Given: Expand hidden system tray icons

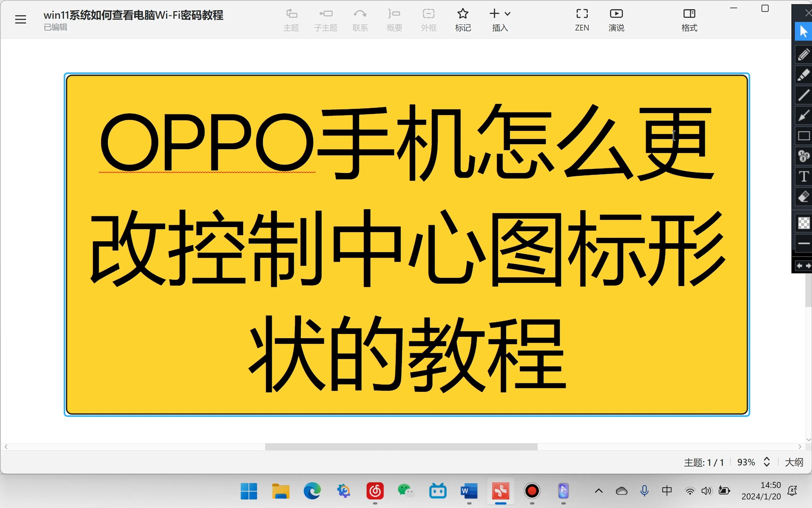Looking at the screenshot, I should [x=599, y=491].
